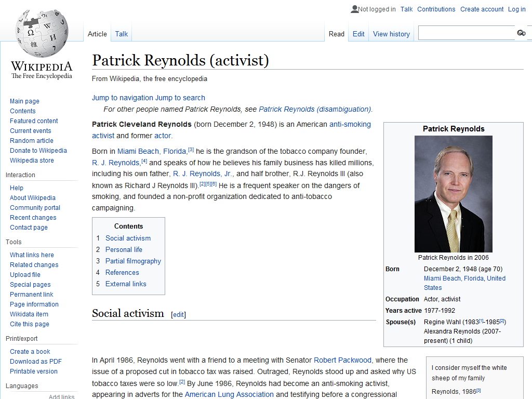Open the user Talk link at top
The height and width of the screenshot is (399, 532).
[x=406, y=9]
